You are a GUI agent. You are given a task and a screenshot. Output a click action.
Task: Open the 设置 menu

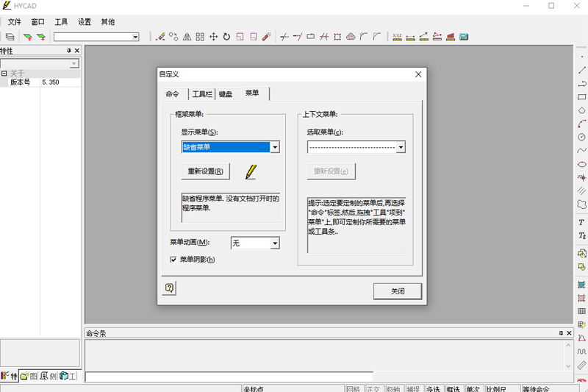[x=85, y=22]
